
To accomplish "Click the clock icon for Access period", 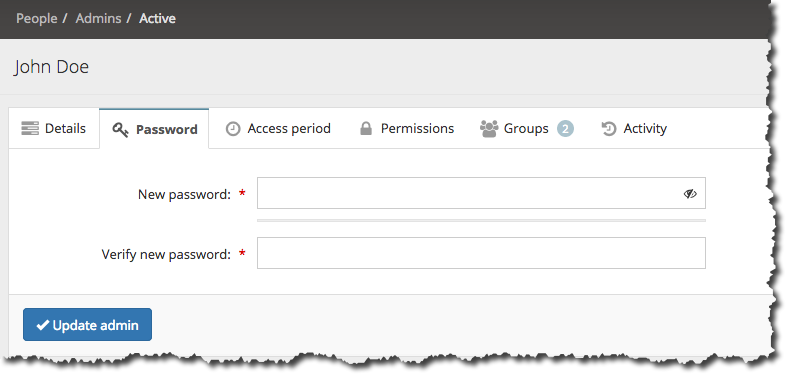I will coord(232,129).
